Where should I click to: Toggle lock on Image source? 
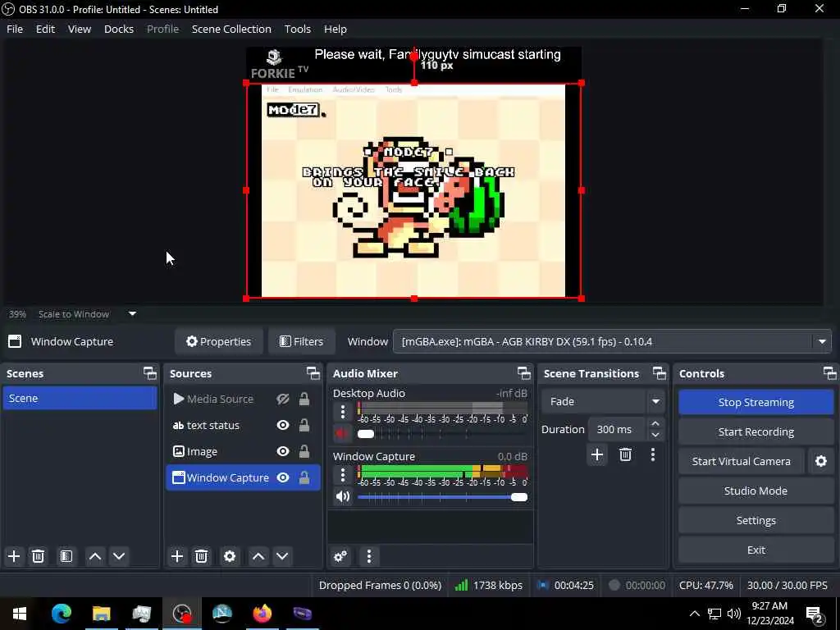[x=304, y=452]
